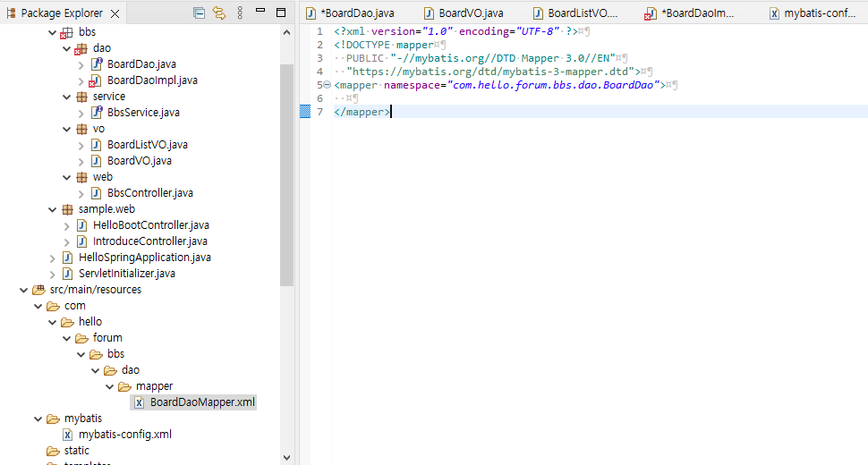Collapse the mybatis folder node
868x465 pixels.
pyautogui.click(x=38, y=418)
